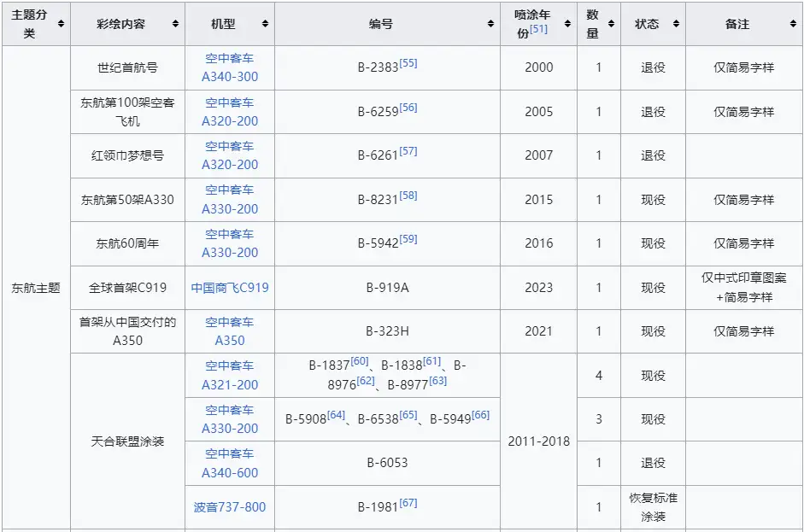Click the 2023 year cell

pyautogui.click(x=539, y=288)
